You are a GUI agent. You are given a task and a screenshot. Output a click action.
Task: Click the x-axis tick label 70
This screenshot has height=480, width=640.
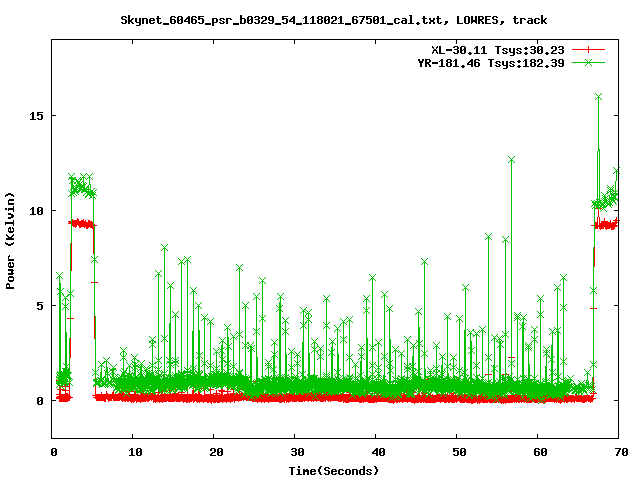[x=621, y=452]
